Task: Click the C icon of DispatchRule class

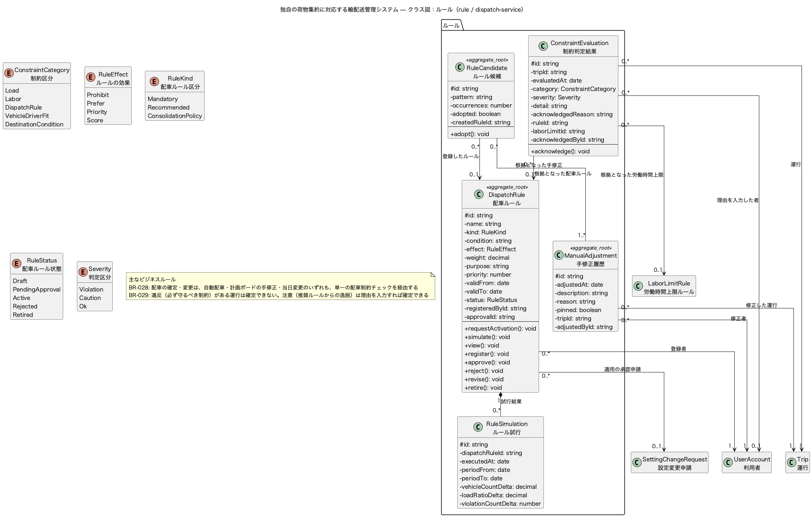Action: 479,194
